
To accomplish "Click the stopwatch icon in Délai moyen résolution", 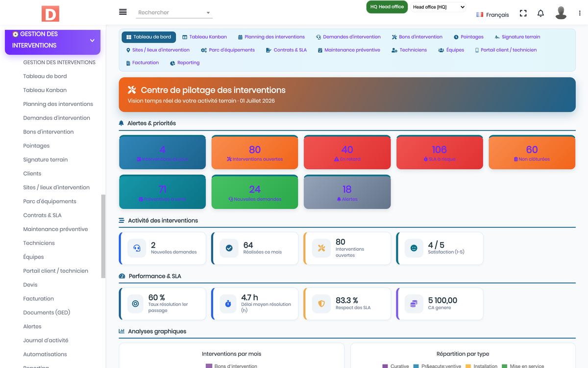I will (228, 304).
